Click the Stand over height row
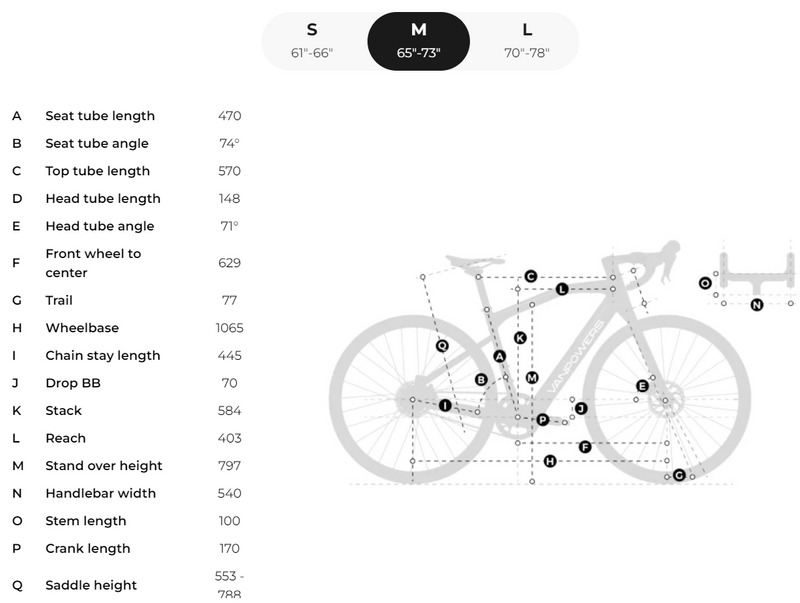Screen dimensions: 800x603 (128, 466)
